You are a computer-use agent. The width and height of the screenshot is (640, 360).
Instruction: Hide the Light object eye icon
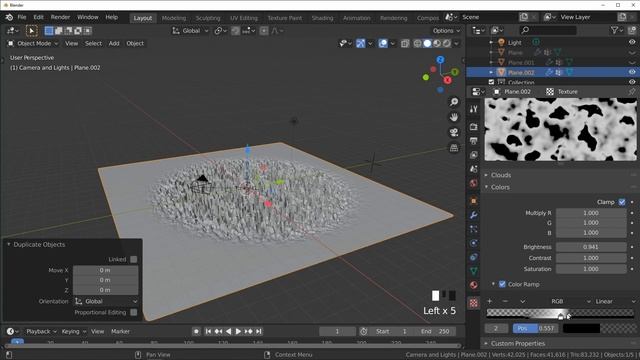632,42
